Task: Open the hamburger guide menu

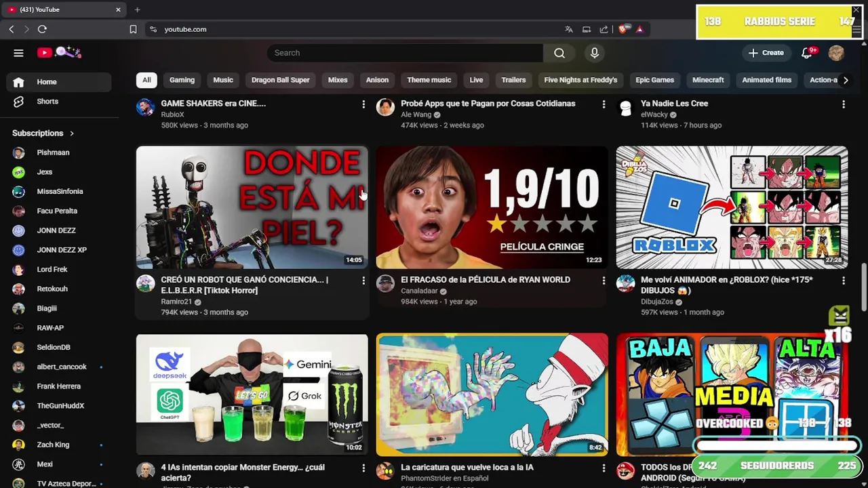Action: point(18,53)
